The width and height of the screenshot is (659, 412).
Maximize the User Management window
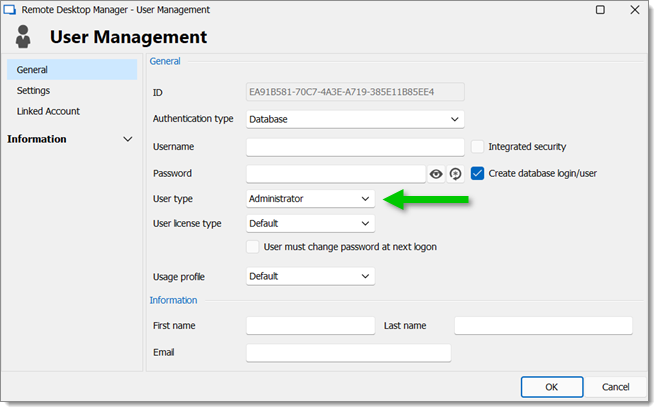pyautogui.click(x=600, y=10)
